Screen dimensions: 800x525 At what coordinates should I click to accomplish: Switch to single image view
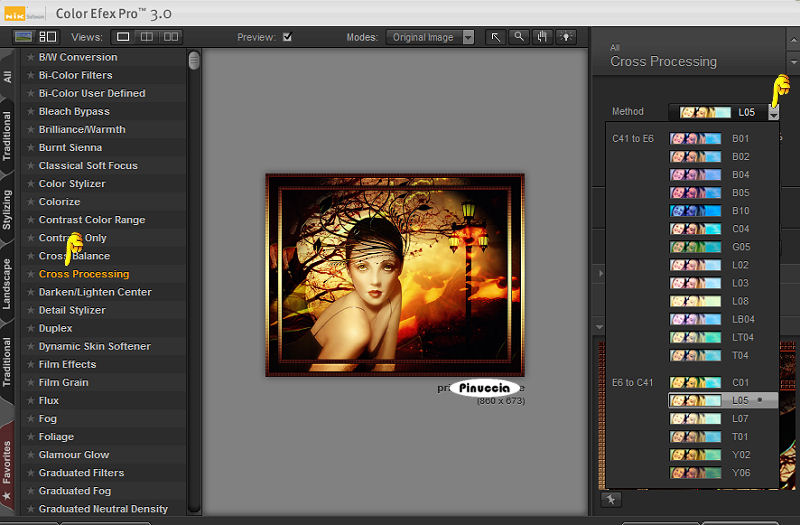[x=124, y=37]
